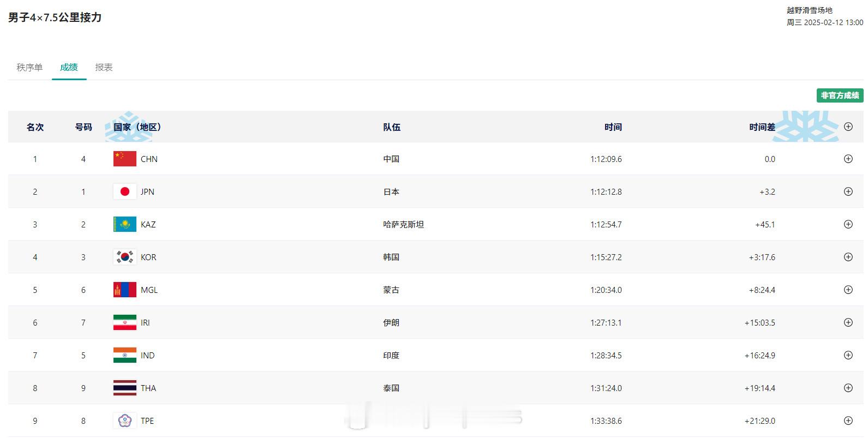
Task: Click the 时间差 column header
Action: pyautogui.click(x=762, y=127)
